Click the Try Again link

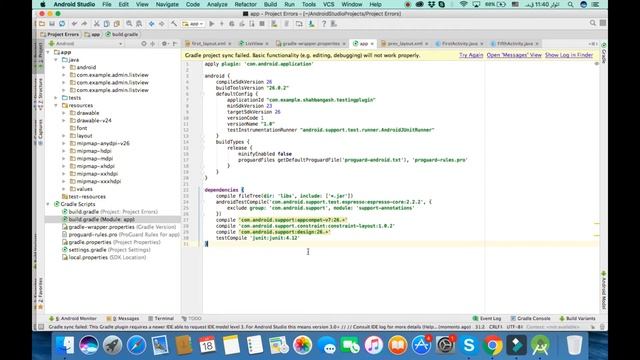pyautogui.click(x=471, y=55)
